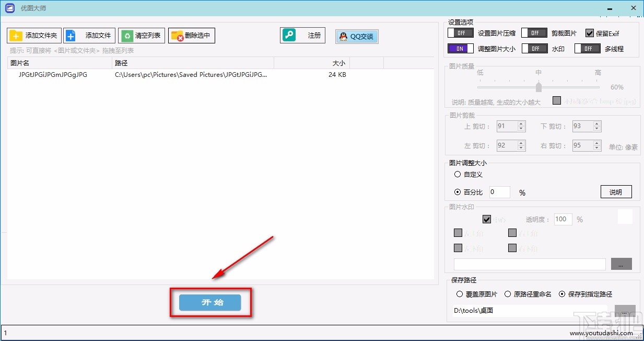Decrease 右剪切 value with down arrow
The height and width of the screenshot is (341, 644).
[596, 147]
